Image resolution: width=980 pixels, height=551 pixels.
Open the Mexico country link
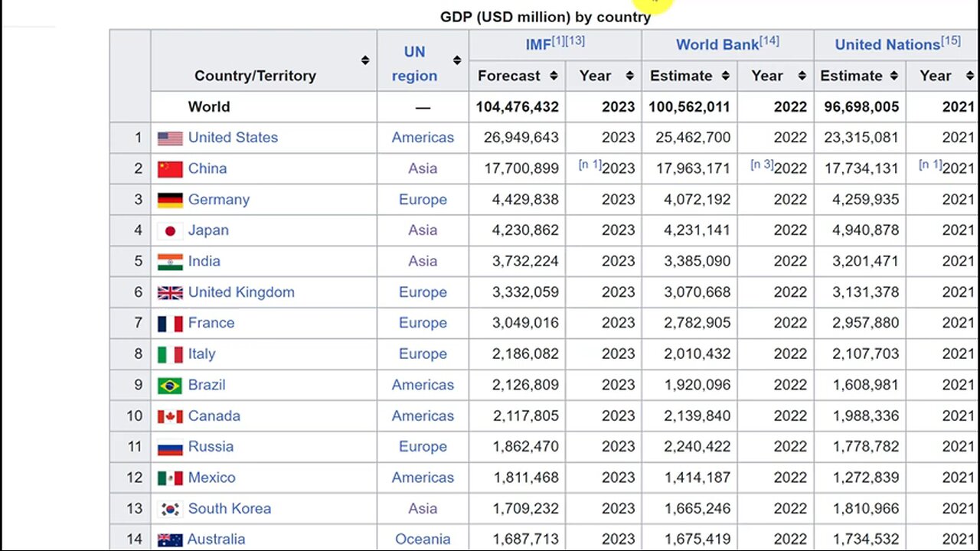(212, 478)
